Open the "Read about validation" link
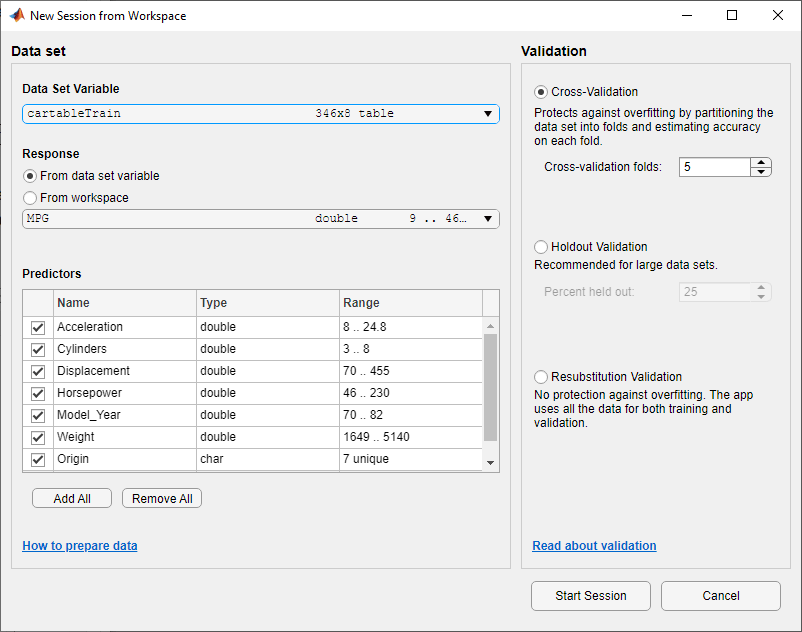The width and height of the screenshot is (802, 632). 594,545
